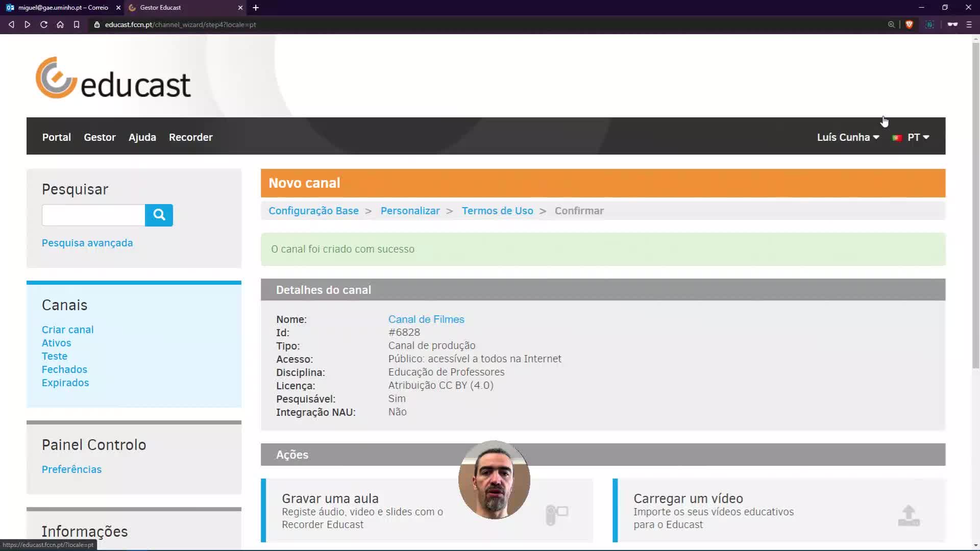Click into the Pesquisar text field

point(93,215)
